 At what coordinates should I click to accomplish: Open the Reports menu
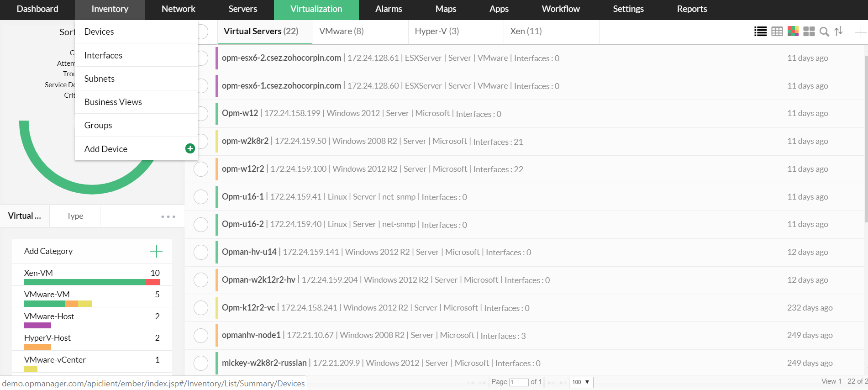(692, 9)
